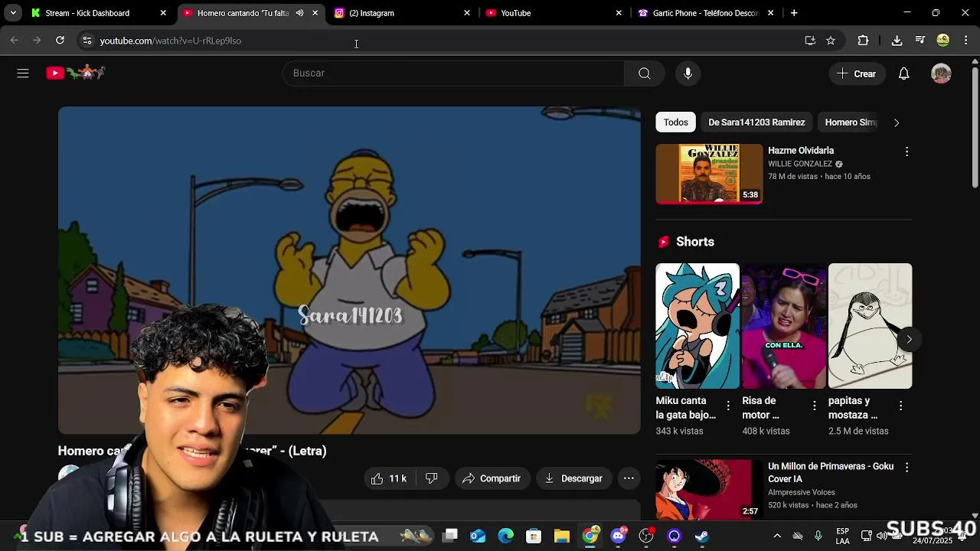Image resolution: width=980 pixels, height=551 pixels.
Task: Open Chrome profile avatar in toolbar
Action: click(943, 41)
